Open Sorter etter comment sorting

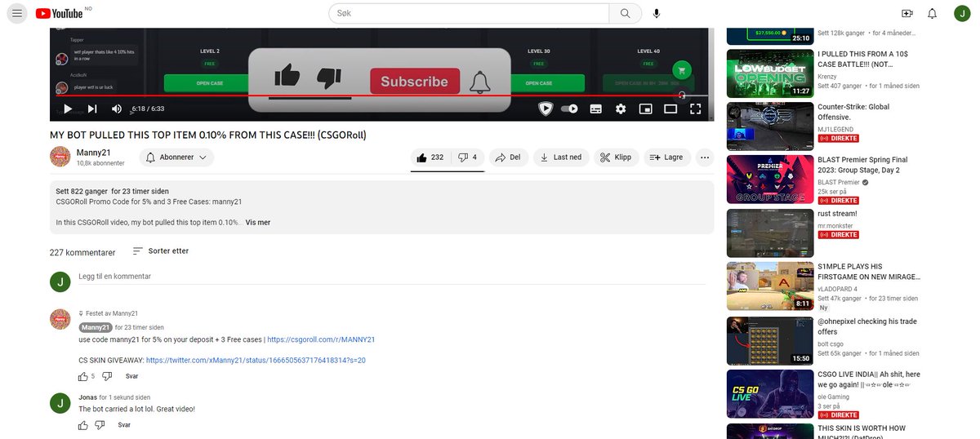click(x=160, y=251)
